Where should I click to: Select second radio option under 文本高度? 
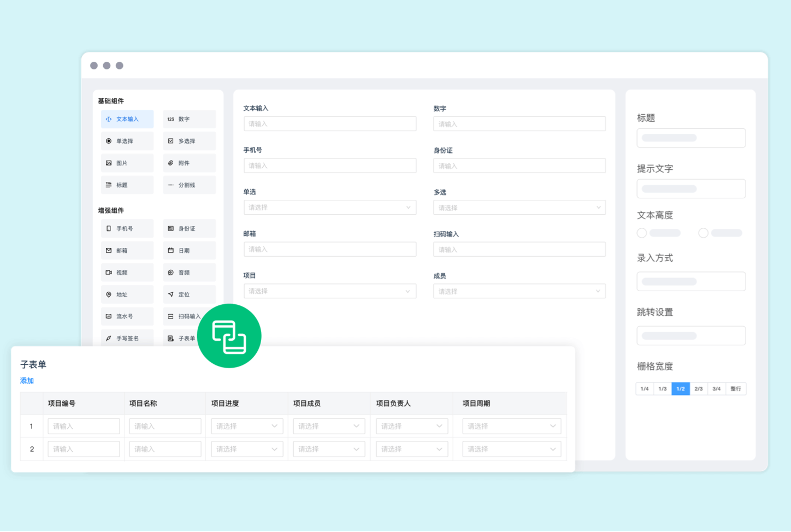703,233
